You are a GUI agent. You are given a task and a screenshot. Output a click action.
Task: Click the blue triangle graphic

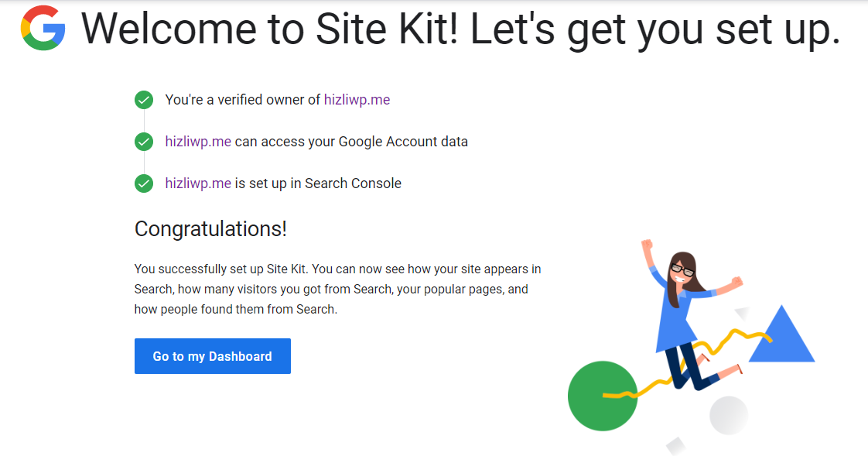click(x=781, y=334)
